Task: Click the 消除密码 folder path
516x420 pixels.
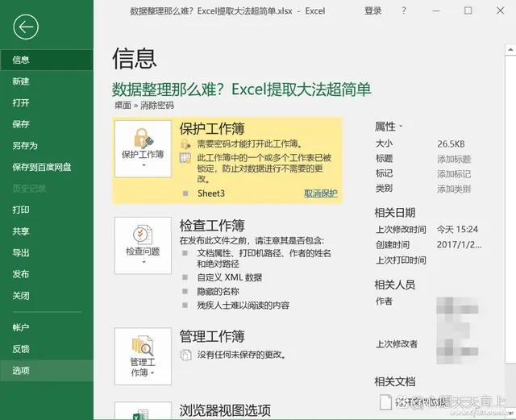Action: [157, 106]
